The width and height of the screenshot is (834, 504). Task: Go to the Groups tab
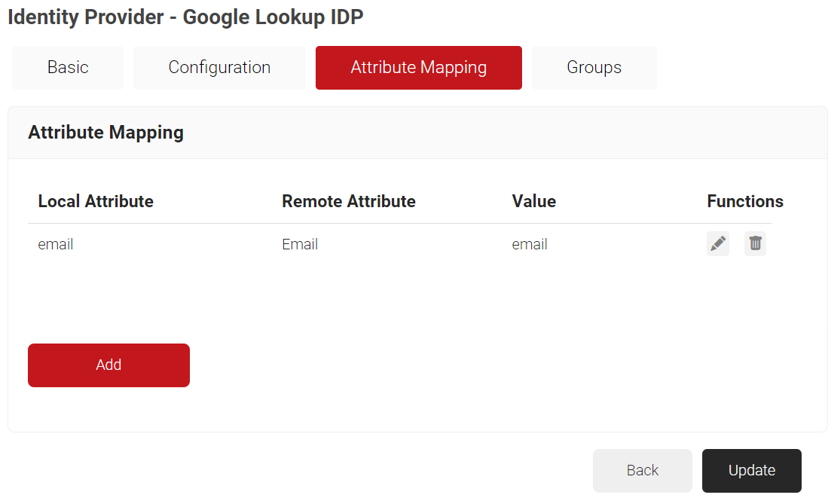[x=594, y=68]
